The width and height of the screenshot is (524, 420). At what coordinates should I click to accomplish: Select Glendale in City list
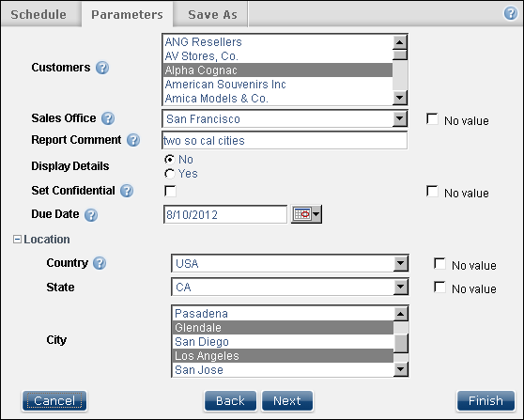tap(283, 328)
